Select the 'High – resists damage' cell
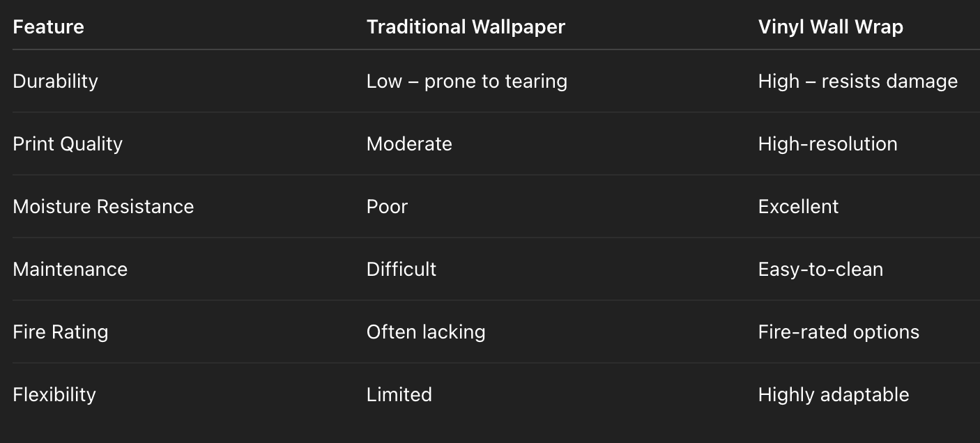980x443 pixels. click(857, 81)
